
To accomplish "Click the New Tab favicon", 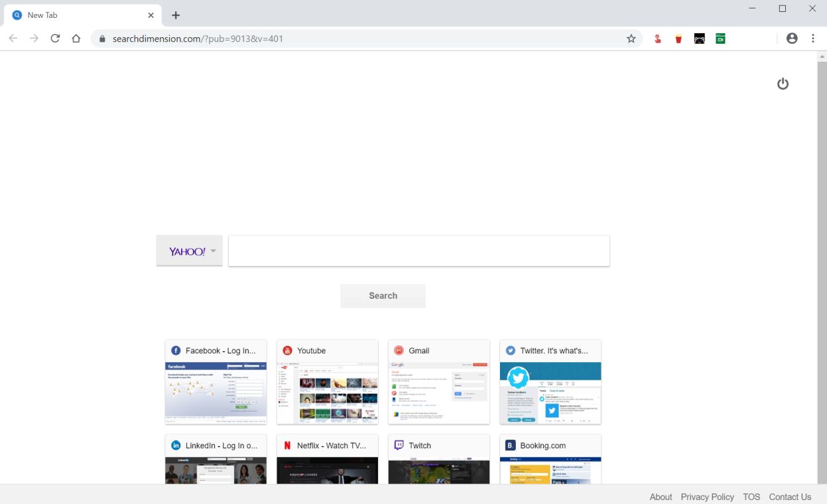I will [x=17, y=15].
